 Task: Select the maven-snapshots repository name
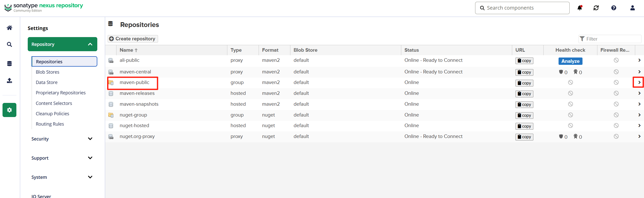click(x=139, y=104)
